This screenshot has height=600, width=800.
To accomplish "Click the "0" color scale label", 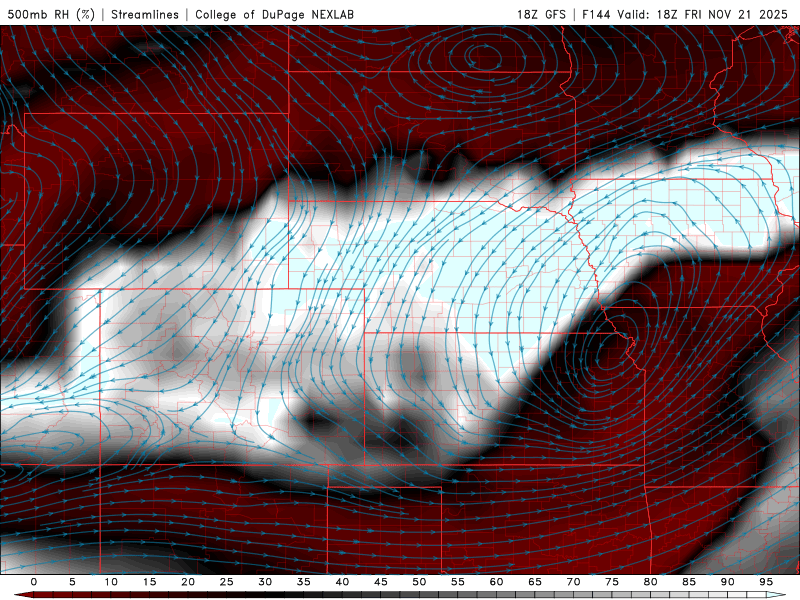I will 34,582.
